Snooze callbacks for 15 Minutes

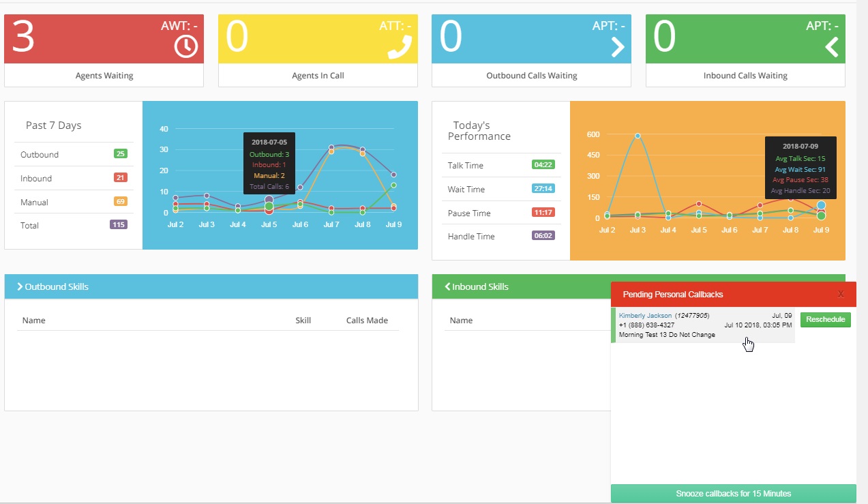[x=733, y=494]
